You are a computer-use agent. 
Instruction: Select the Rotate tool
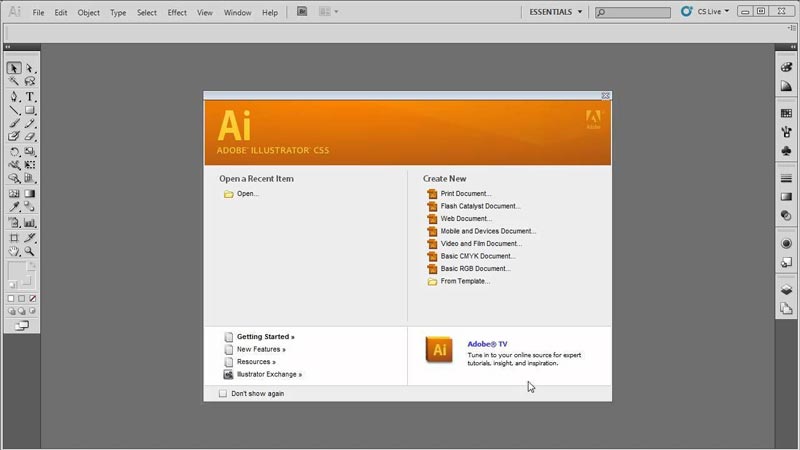[14, 152]
